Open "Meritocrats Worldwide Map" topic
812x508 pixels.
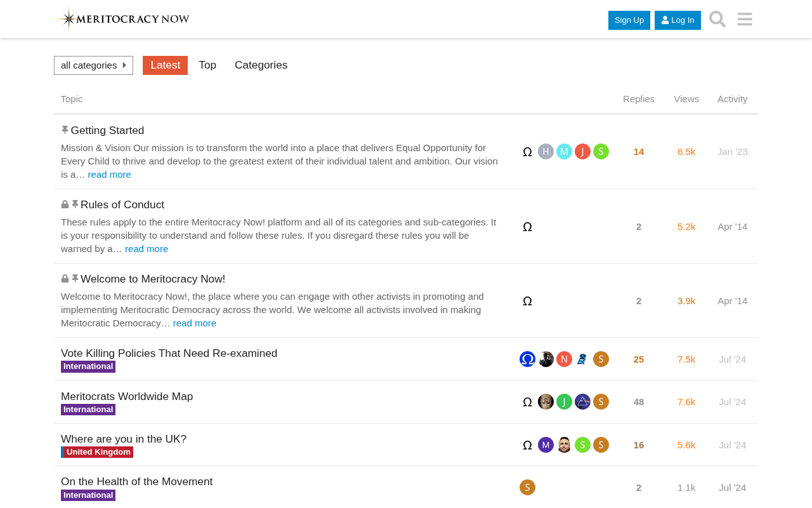(127, 396)
